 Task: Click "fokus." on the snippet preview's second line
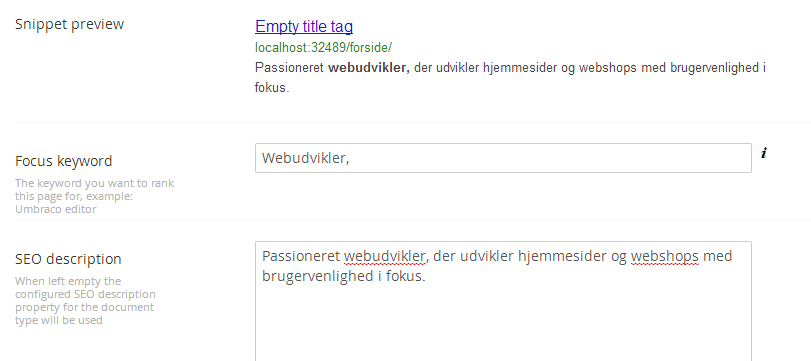272,87
